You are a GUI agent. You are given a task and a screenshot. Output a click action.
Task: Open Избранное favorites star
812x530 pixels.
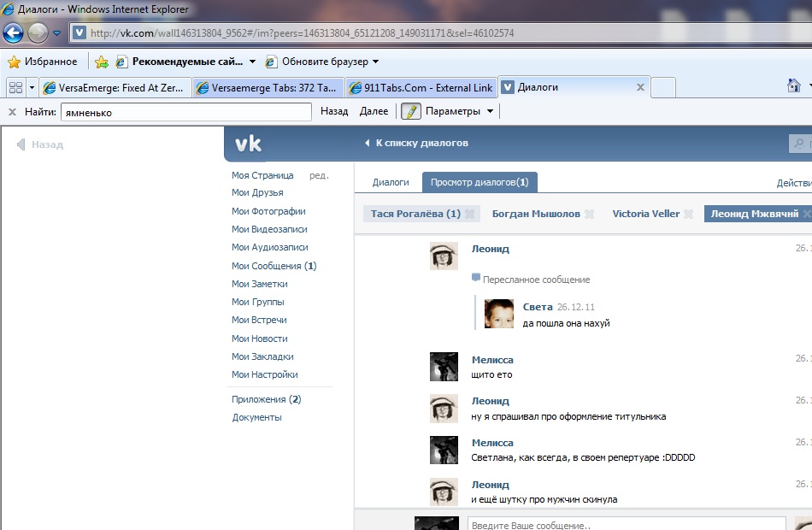tap(43, 62)
